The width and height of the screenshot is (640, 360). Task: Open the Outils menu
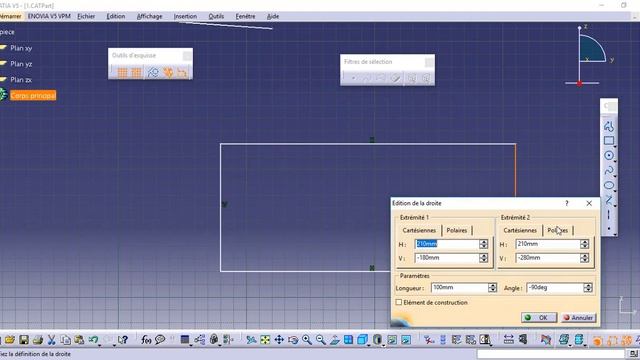(x=216, y=16)
